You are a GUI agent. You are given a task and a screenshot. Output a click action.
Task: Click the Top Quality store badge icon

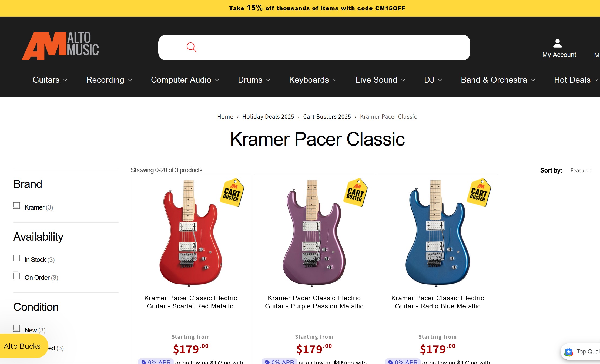(x=569, y=352)
